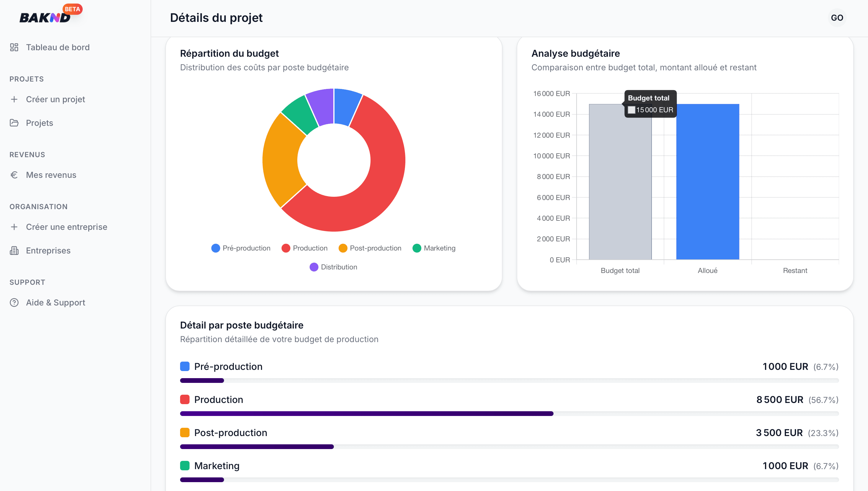Click Post-production legend orange dot
This screenshot has width=868, height=491.
pyautogui.click(x=343, y=248)
